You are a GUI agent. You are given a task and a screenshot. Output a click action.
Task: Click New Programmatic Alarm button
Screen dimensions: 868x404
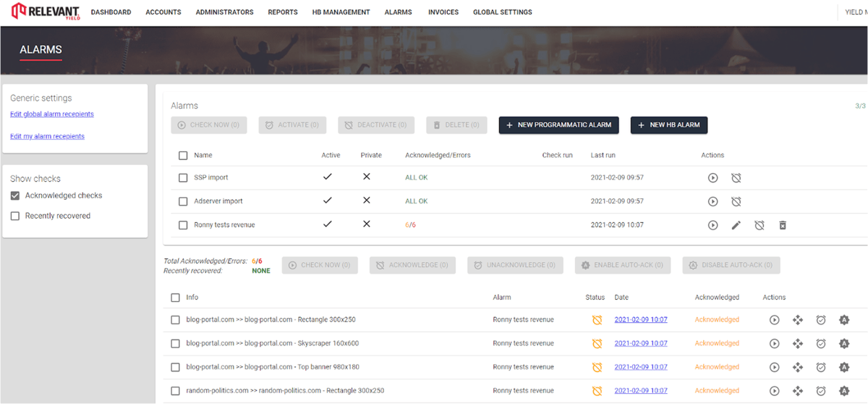[559, 125]
